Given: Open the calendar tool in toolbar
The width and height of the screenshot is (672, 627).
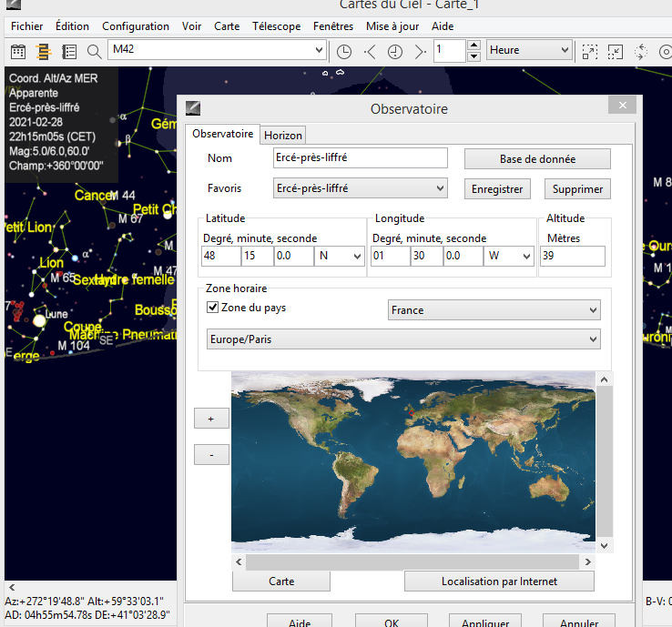Looking at the screenshot, I should [18, 51].
